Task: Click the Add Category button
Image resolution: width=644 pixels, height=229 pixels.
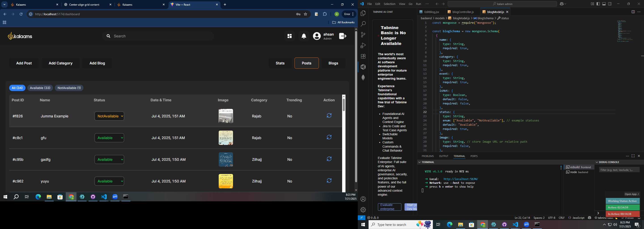Action: click(61, 63)
